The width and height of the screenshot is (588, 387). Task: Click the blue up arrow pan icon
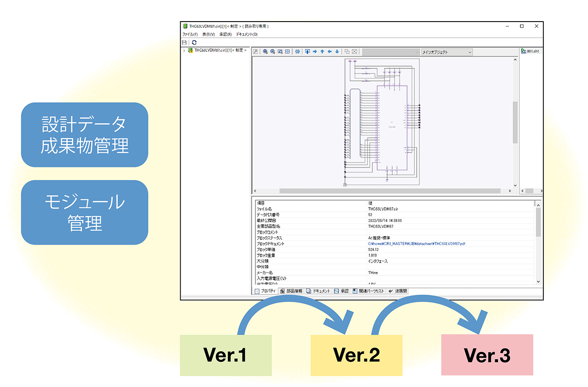click(322, 52)
